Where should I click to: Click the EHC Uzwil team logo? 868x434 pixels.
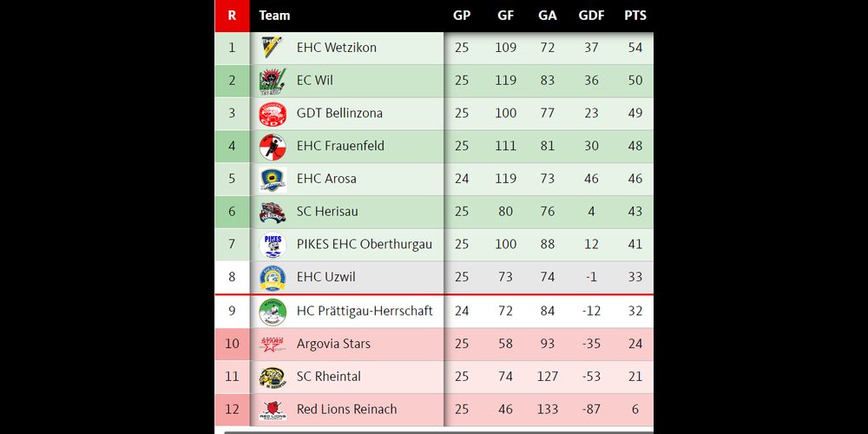273,278
